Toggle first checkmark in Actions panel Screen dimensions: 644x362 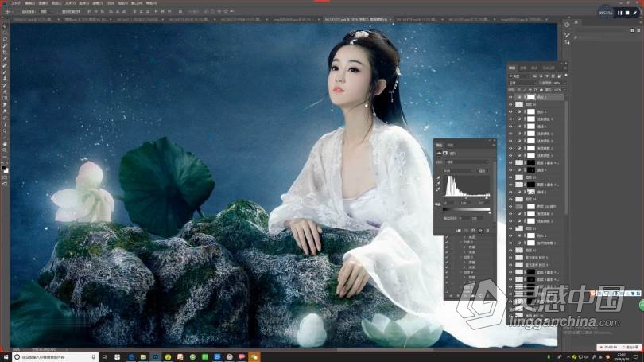447,237
